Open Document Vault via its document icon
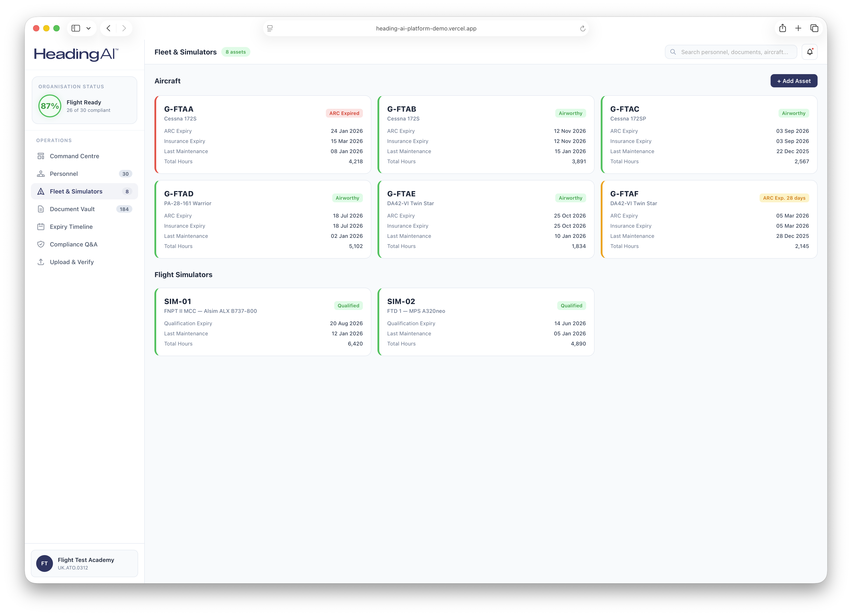852x616 pixels. point(41,209)
